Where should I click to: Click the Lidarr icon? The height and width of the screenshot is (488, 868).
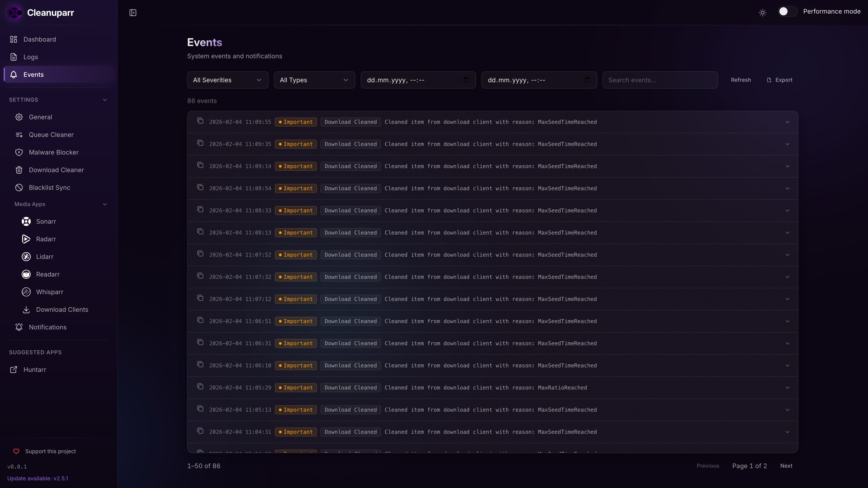pyautogui.click(x=26, y=257)
